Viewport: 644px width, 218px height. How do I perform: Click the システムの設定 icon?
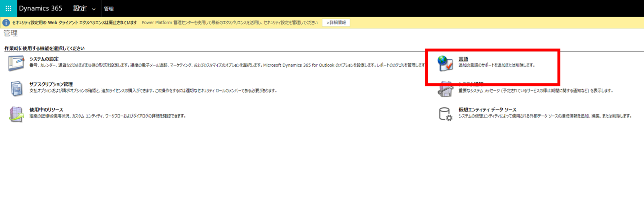coord(16,64)
